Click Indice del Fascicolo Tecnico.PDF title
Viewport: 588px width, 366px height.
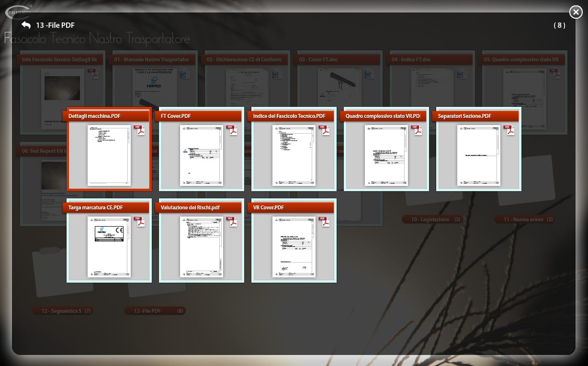click(x=289, y=116)
